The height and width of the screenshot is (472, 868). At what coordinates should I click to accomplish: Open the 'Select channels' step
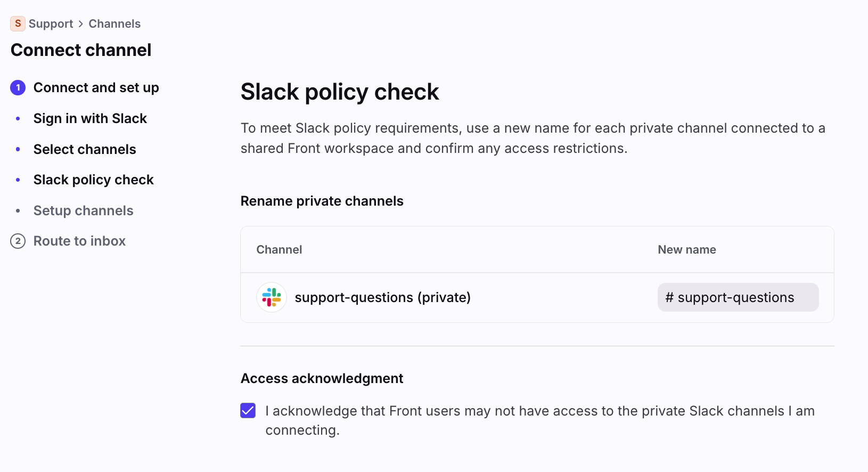click(x=85, y=150)
